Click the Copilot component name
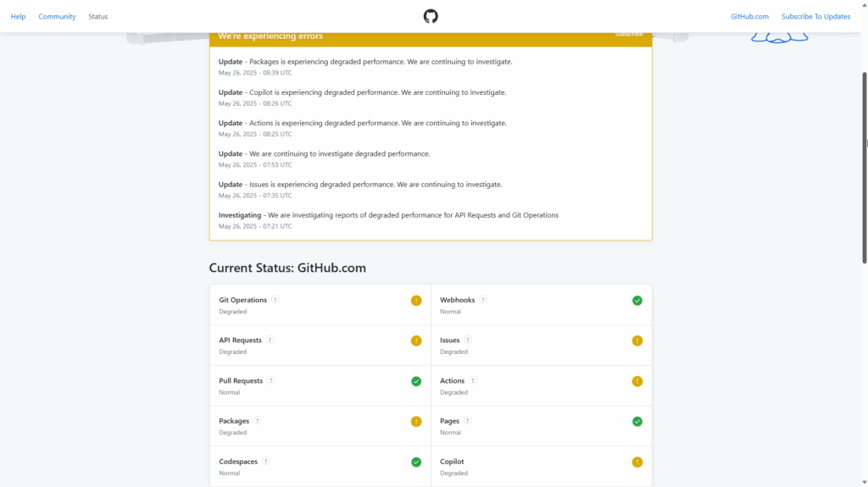The image size is (868, 487). (x=452, y=462)
